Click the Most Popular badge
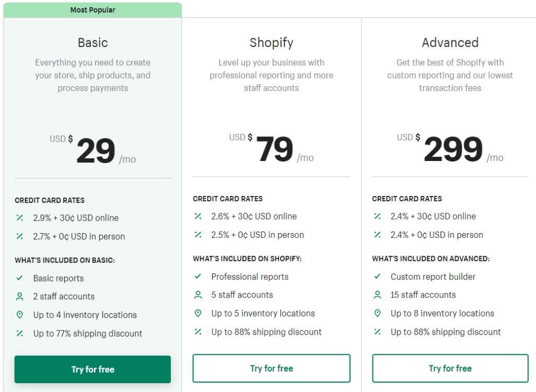Screen dimensions: 536x392 point(92,9)
